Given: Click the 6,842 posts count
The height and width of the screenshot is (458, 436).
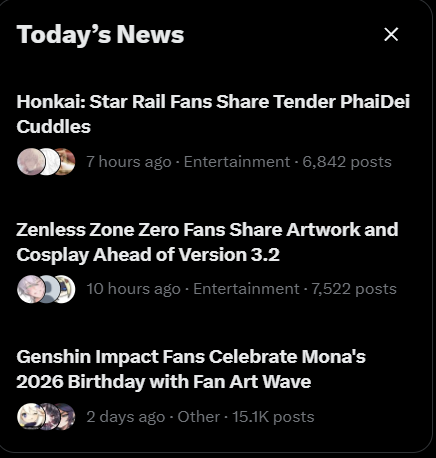Looking at the screenshot, I should (347, 162).
